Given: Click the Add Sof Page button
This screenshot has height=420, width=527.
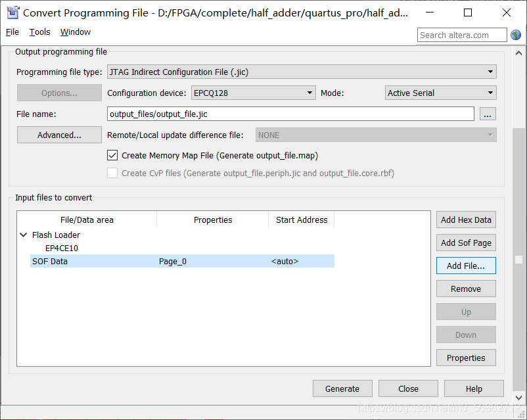Looking at the screenshot, I should click(x=466, y=243).
